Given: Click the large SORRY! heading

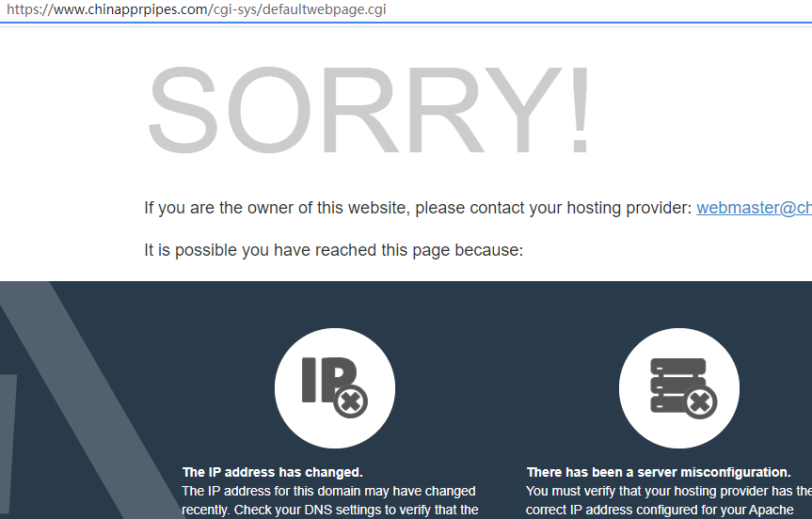Looking at the screenshot, I should pyautogui.click(x=369, y=110).
